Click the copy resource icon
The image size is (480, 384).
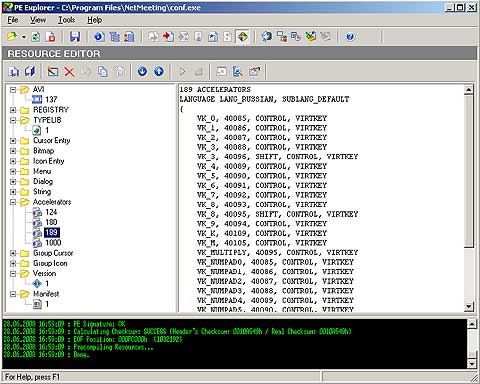click(103, 71)
